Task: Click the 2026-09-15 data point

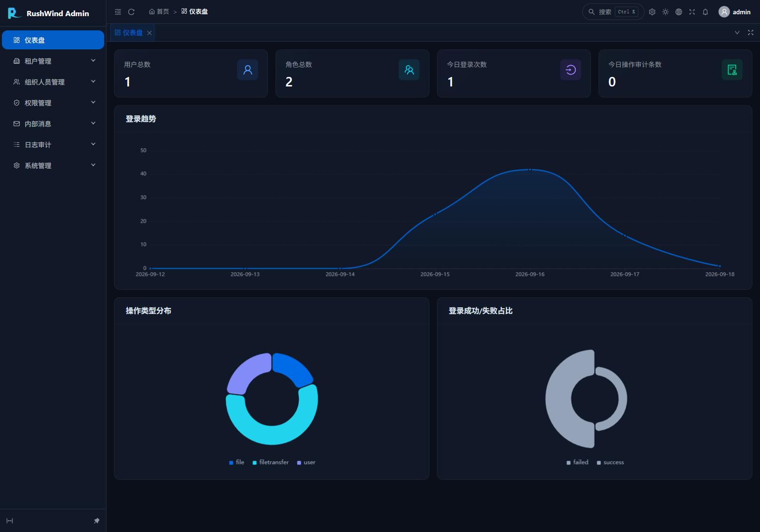Action: coord(435,214)
